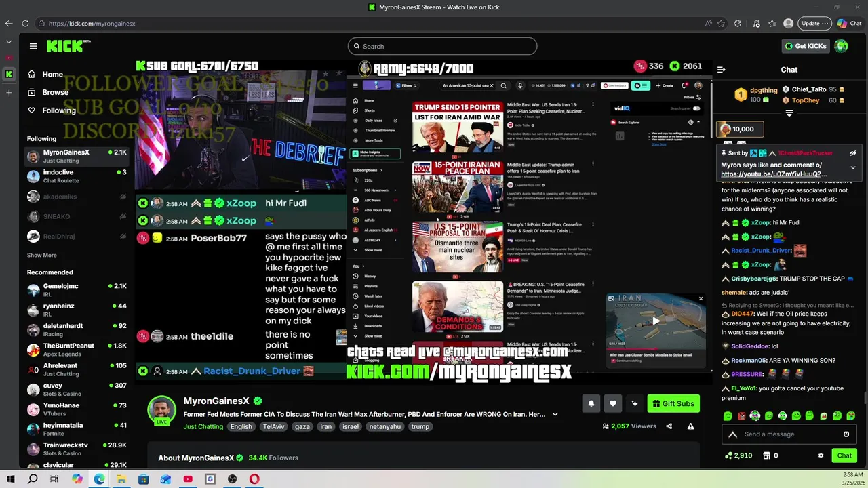The image size is (868, 488).
Task: Click browser Update button
Action: click(814, 23)
